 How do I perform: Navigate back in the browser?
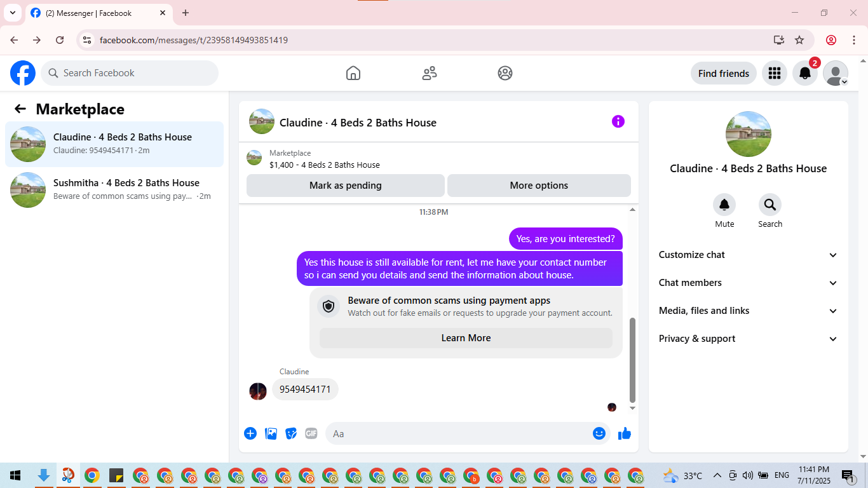click(14, 40)
